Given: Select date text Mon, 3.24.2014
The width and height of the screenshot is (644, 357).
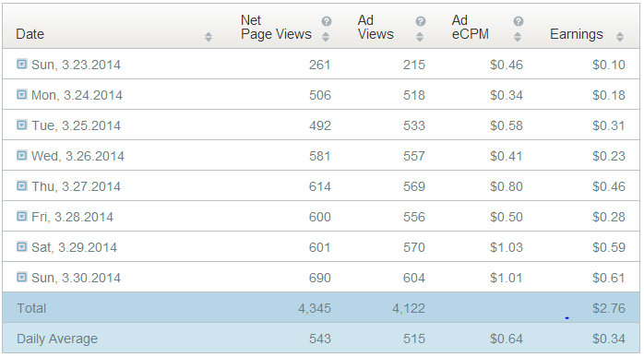Looking at the screenshot, I should coord(77,95).
